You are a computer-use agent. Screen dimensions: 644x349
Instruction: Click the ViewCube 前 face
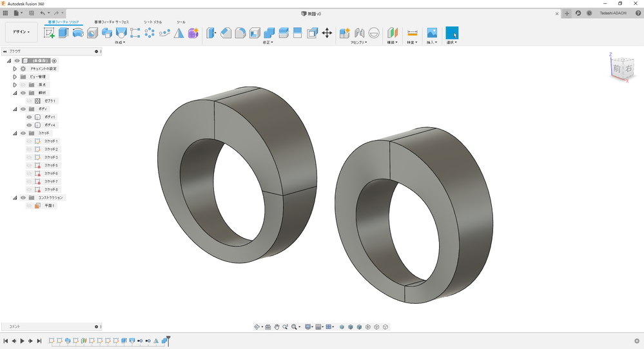coord(618,68)
